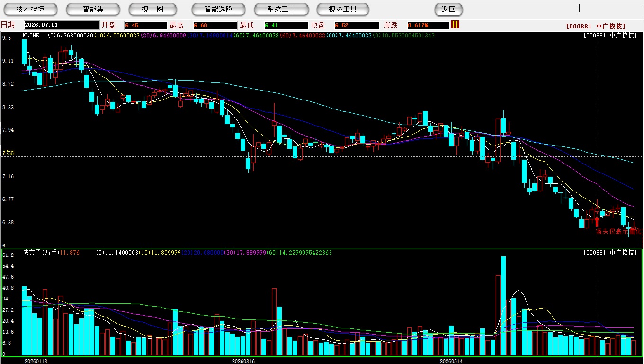Click the 收盘 label
The width and height of the screenshot is (644, 364).
coord(318,25)
